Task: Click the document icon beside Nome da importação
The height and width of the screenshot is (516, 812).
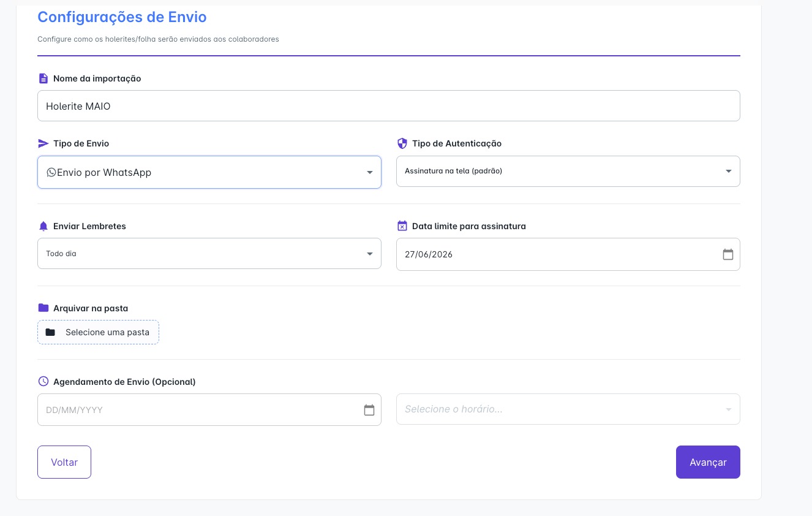Action: point(43,78)
